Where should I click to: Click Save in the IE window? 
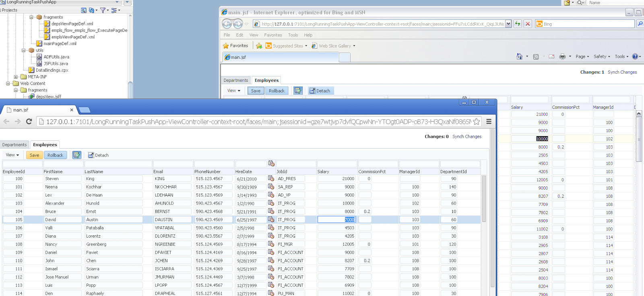coord(256,91)
